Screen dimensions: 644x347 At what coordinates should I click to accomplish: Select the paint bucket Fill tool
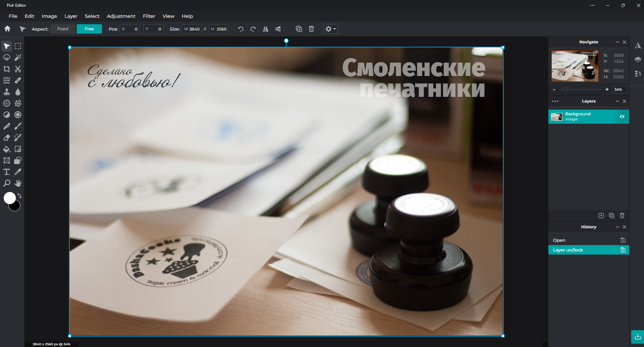tap(7, 149)
